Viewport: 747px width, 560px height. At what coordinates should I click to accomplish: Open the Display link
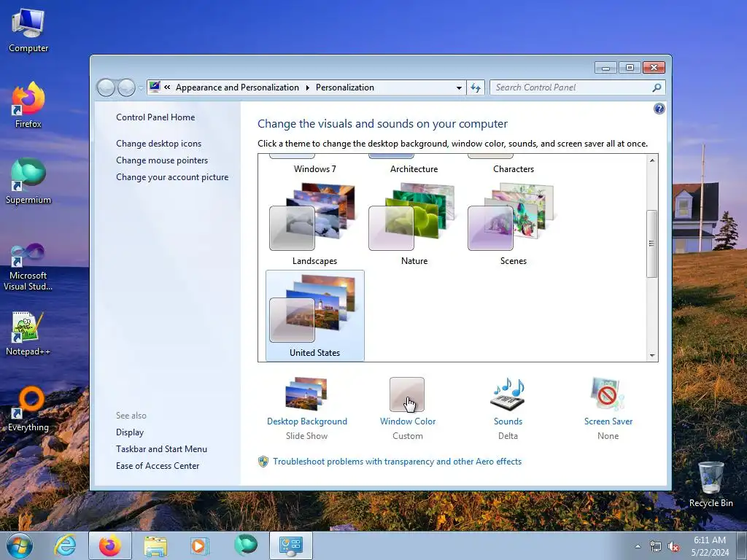click(130, 432)
